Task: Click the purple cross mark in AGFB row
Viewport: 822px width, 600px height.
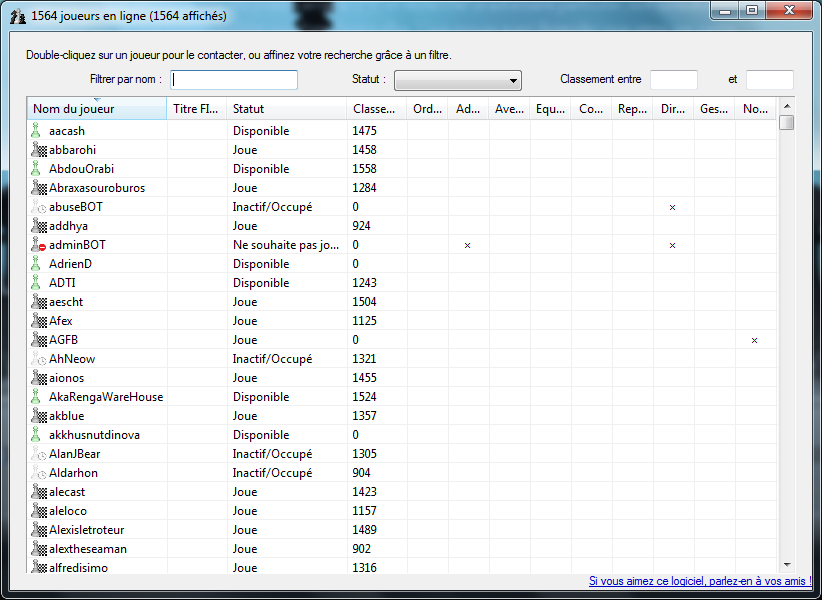Action: [x=754, y=340]
